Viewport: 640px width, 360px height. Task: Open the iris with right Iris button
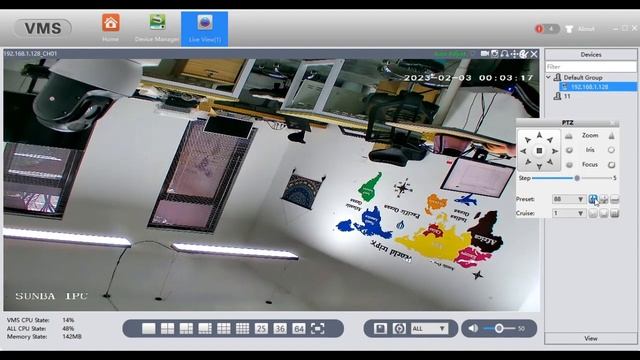tap(611, 150)
